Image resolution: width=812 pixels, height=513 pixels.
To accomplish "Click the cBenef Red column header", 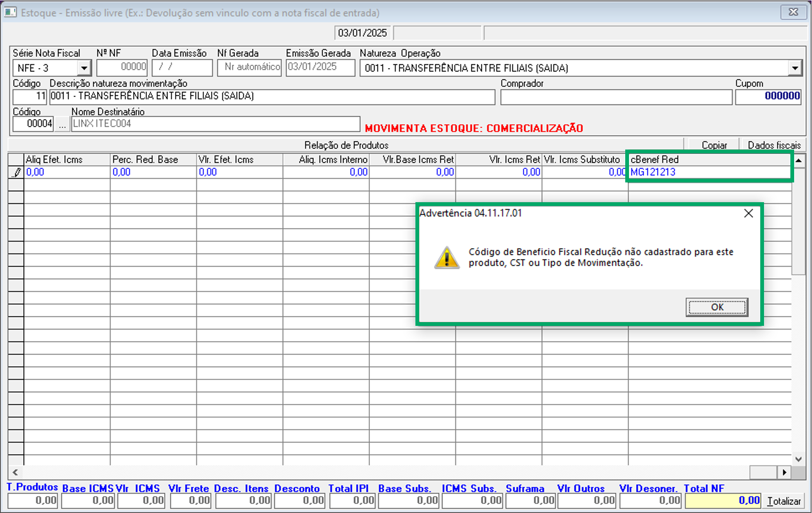I will [x=709, y=160].
